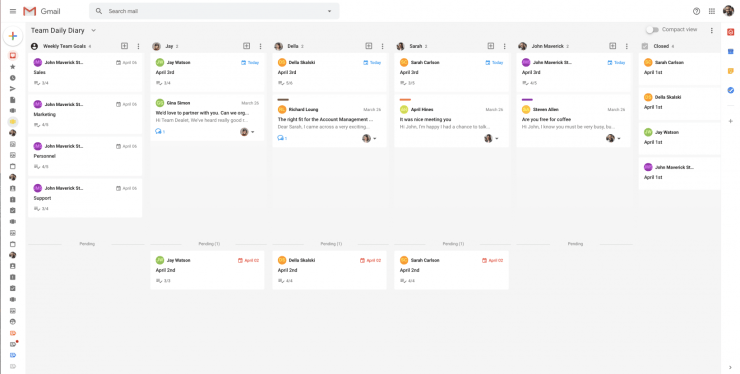Show search options dropdown arrow
Viewport: 740px width, 374px height.
pos(329,11)
